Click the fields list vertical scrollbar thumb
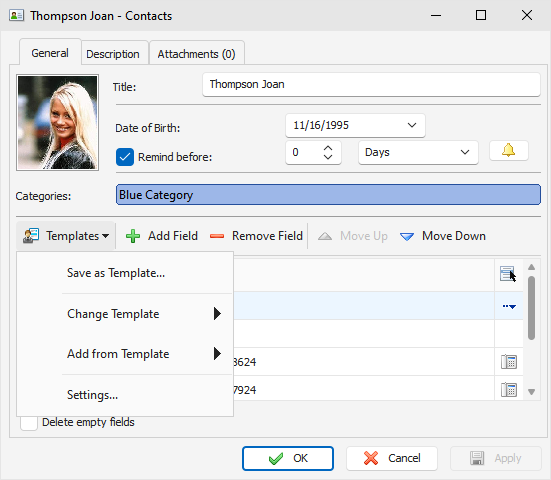 pos(531,308)
